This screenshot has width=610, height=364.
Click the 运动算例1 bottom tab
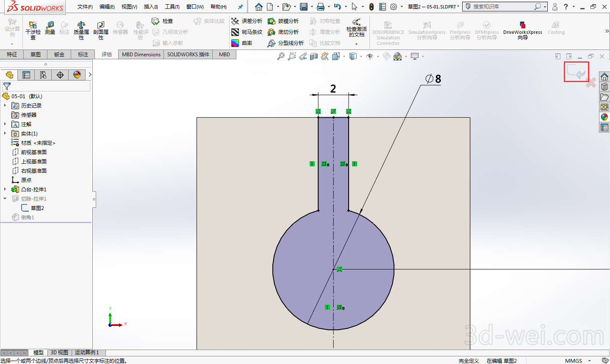pos(87,352)
